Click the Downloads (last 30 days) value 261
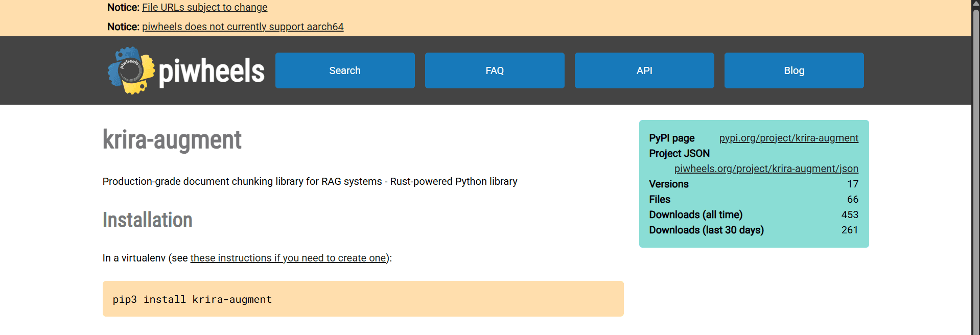The image size is (980, 335). (x=849, y=230)
